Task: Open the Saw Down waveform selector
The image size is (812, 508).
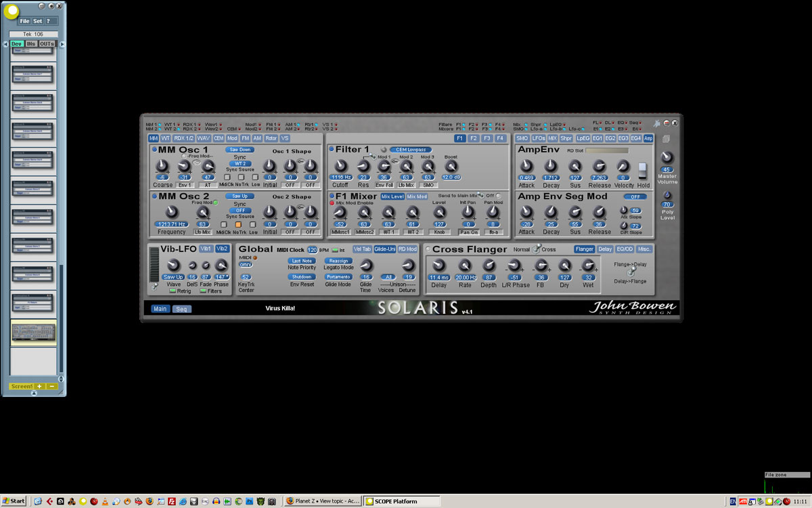Action: (x=240, y=150)
